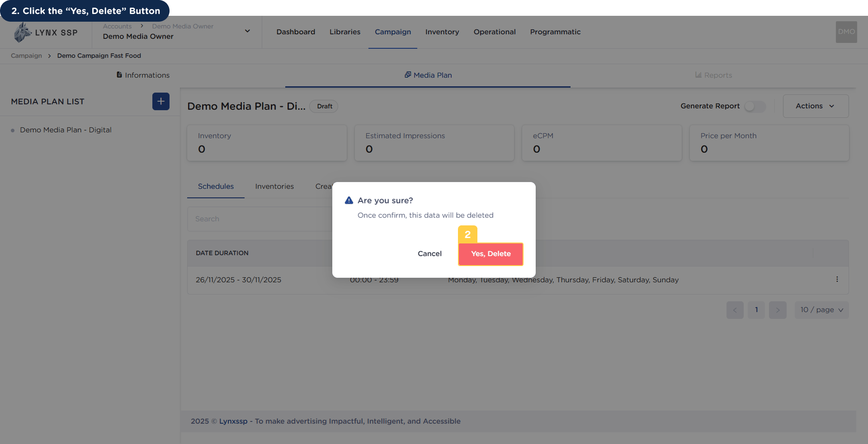
Task: Expand the Demo Media Owner account dropdown
Action: (247, 31)
